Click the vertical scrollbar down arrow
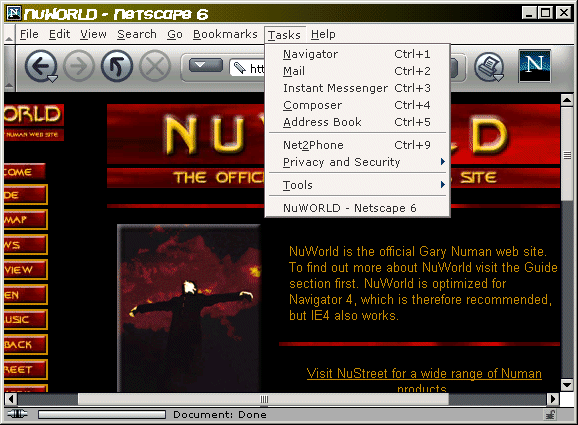 pos(567,385)
